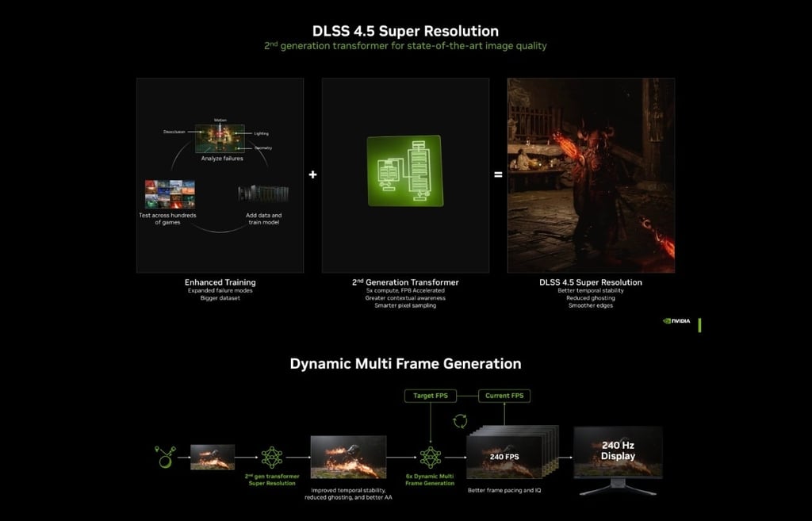The image size is (812, 521).
Task: Click the NVIDIA logo
Action: pos(676,321)
